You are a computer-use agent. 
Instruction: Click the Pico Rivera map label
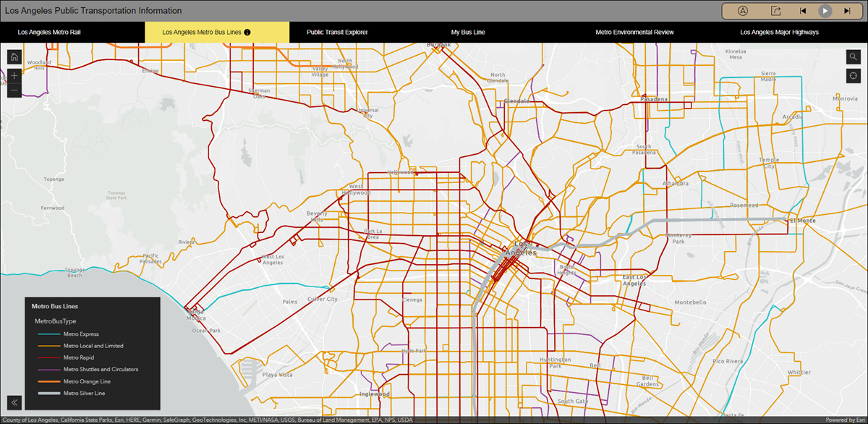tap(728, 360)
